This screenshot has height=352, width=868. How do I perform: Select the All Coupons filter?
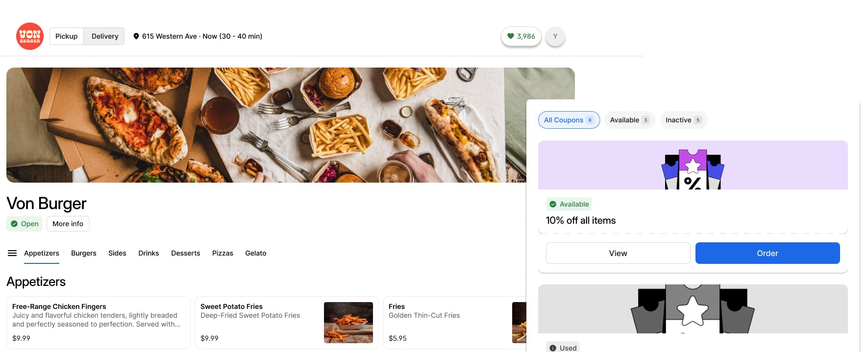pyautogui.click(x=569, y=120)
